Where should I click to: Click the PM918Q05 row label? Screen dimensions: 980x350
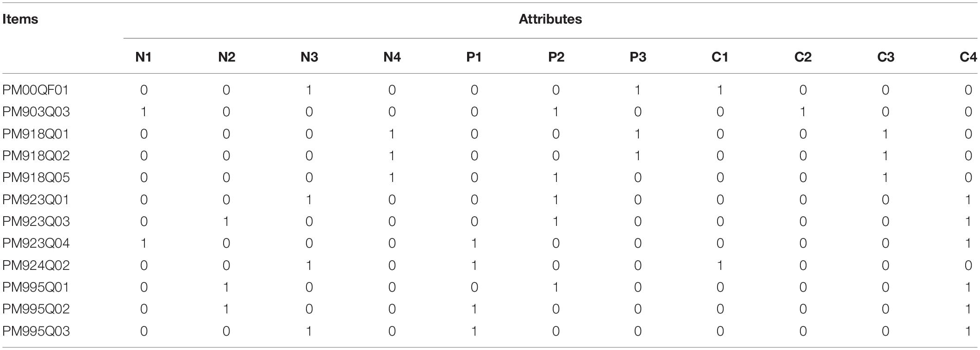pos(36,178)
